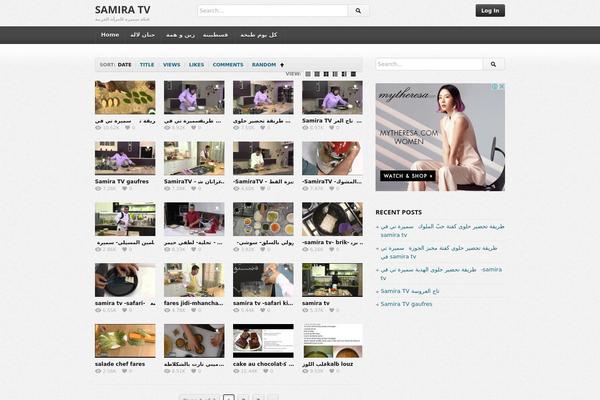Open the زين و همة menu item
Image resolution: width=600 pixels, height=400 pixels.
coord(180,35)
